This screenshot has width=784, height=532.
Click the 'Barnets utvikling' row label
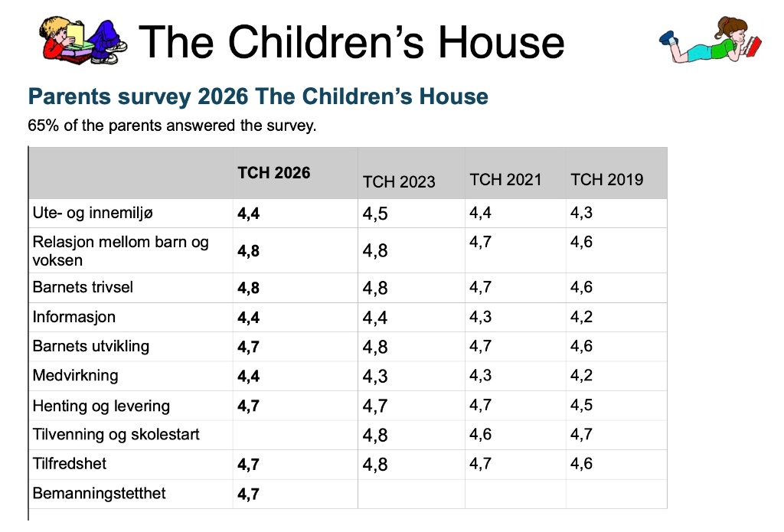coord(90,346)
